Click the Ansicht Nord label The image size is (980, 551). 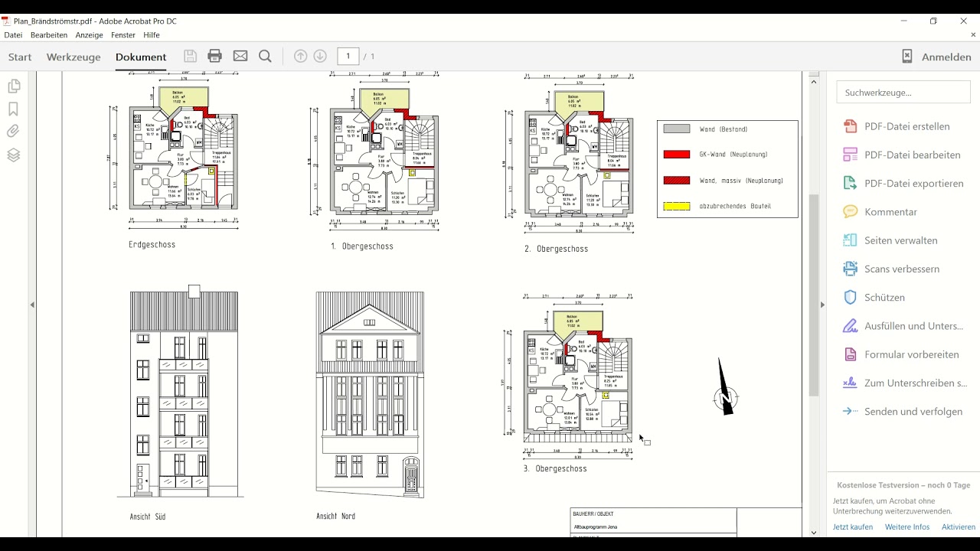pos(336,517)
